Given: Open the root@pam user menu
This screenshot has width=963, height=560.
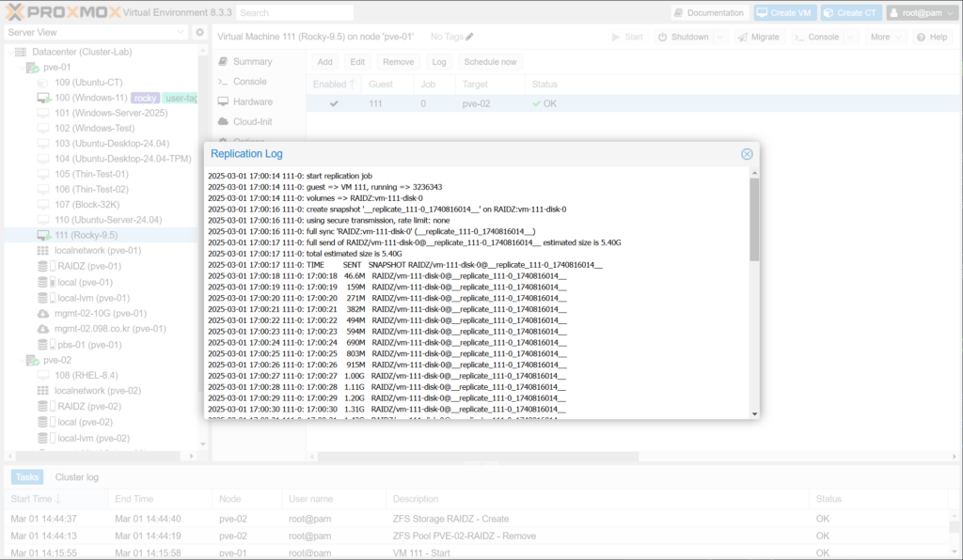Looking at the screenshot, I should pos(921,13).
